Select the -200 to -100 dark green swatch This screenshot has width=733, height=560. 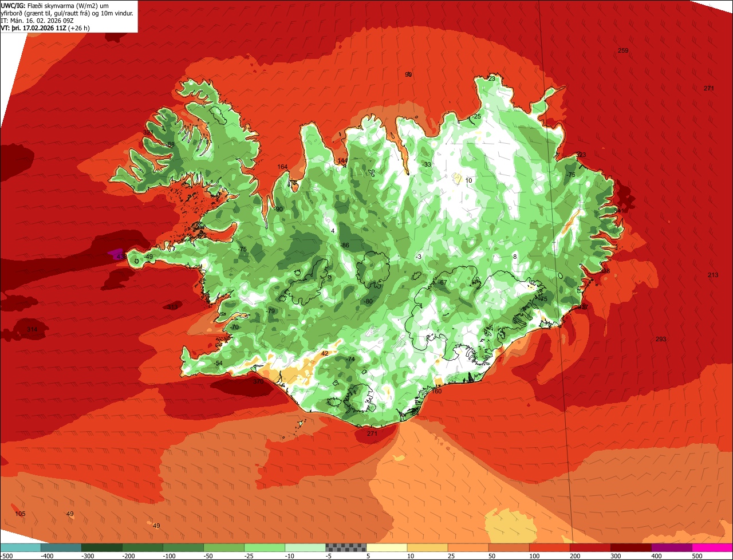pyautogui.click(x=142, y=547)
